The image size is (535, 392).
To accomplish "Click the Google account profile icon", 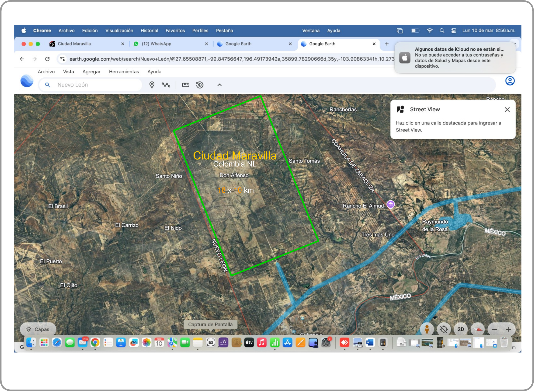I will coord(510,81).
